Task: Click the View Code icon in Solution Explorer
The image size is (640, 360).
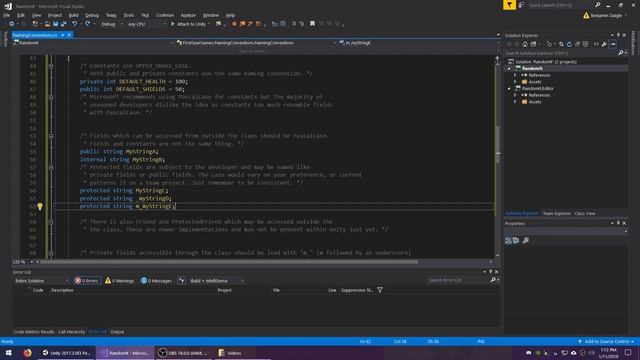Action: tap(596, 44)
